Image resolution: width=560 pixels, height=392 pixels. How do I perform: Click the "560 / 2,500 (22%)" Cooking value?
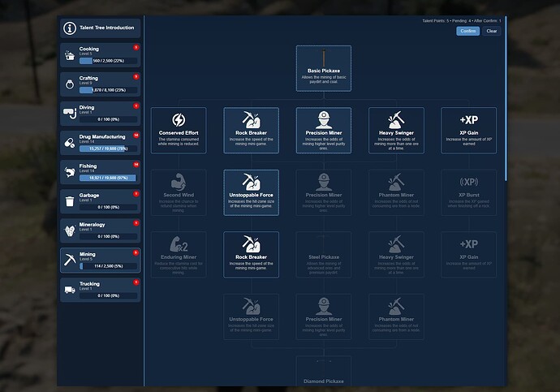[109, 61]
